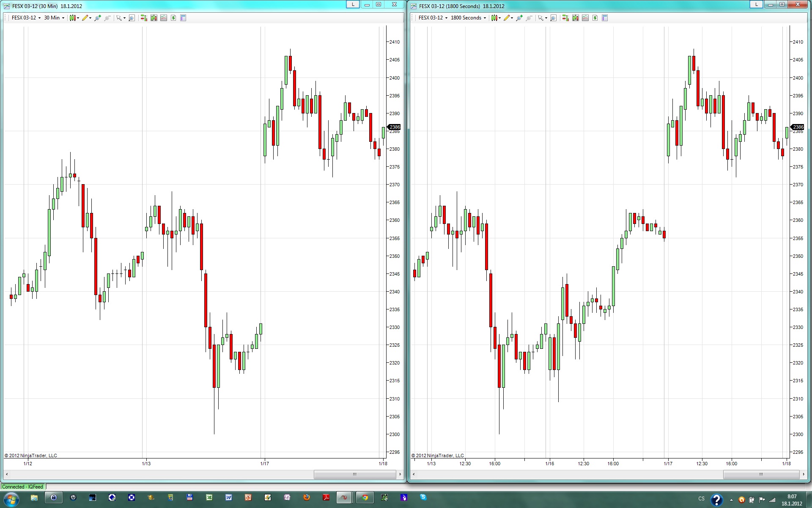Image resolution: width=812 pixels, height=508 pixels.
Task: Click zoom out icon on 1800 Seconds chart
Action: point(529,18)
